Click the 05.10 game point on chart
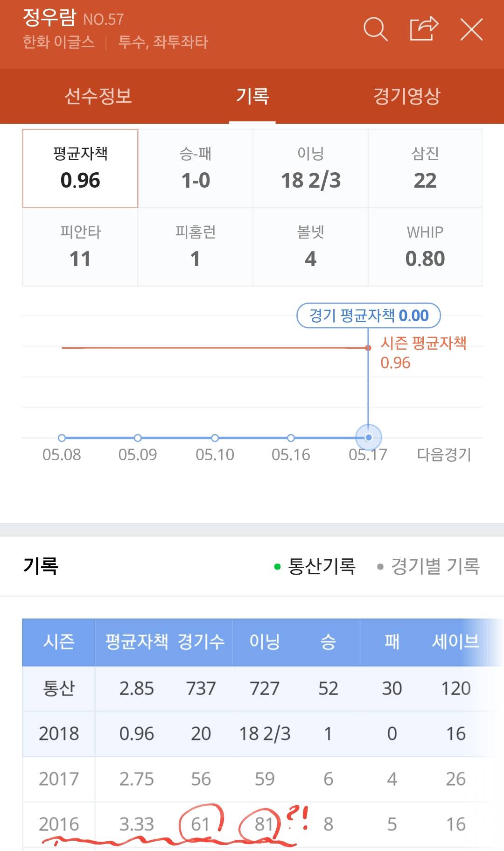The height and width of the screenshot is (851, 504). tap(215, 438)
